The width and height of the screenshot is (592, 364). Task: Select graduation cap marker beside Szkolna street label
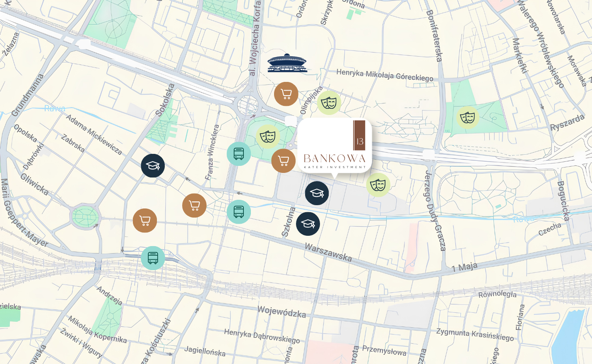point(308,224)
